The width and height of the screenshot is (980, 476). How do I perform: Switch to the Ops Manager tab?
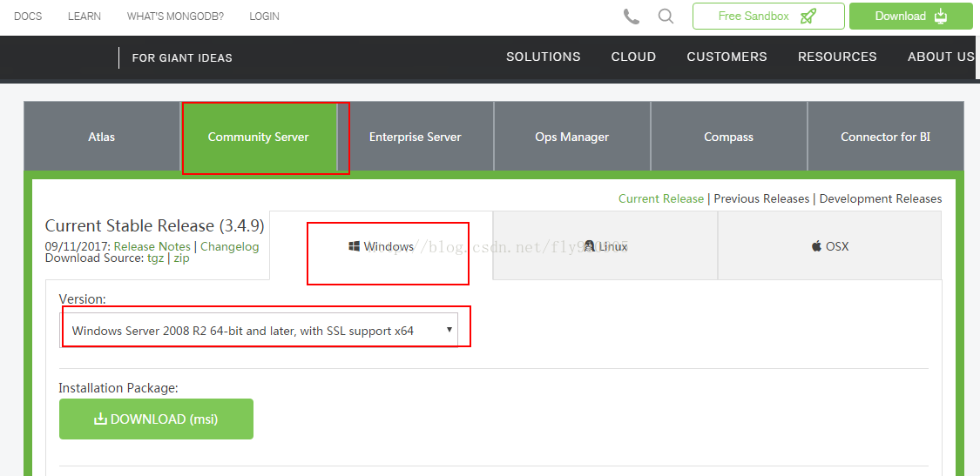[x=571, y=136]
